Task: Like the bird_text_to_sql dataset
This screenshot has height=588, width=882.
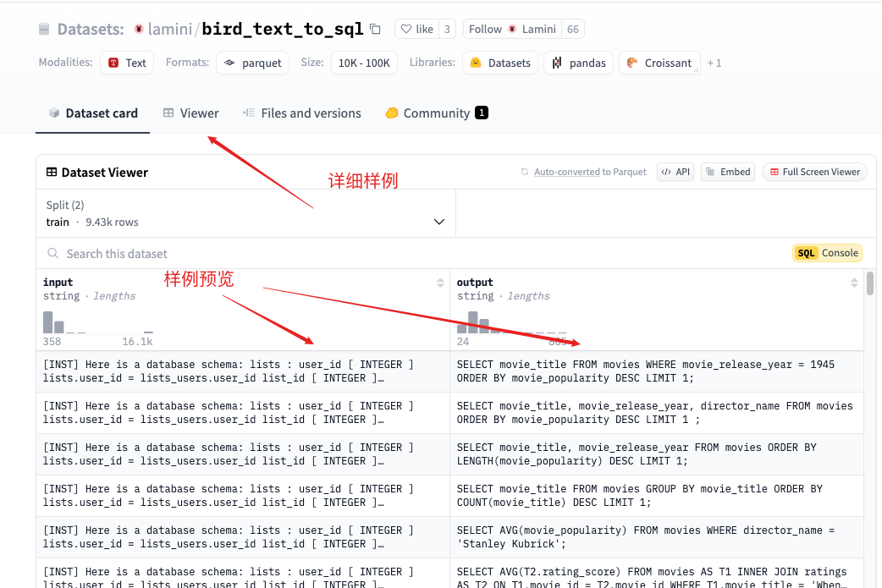Action: [416, 29]
